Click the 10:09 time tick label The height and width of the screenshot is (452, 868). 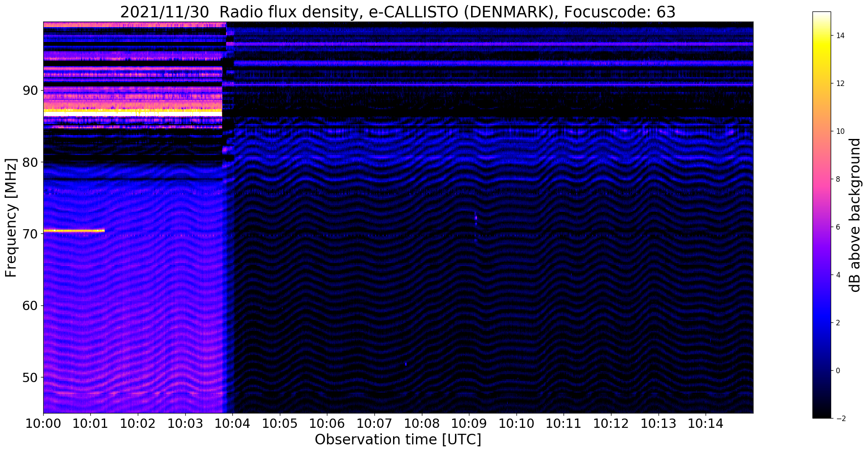coord(469,424)
